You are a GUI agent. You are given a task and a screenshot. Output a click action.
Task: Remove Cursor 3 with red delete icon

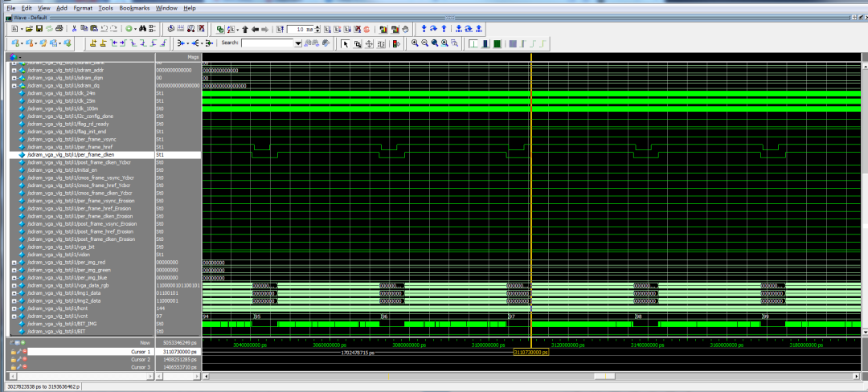(24, 367)
